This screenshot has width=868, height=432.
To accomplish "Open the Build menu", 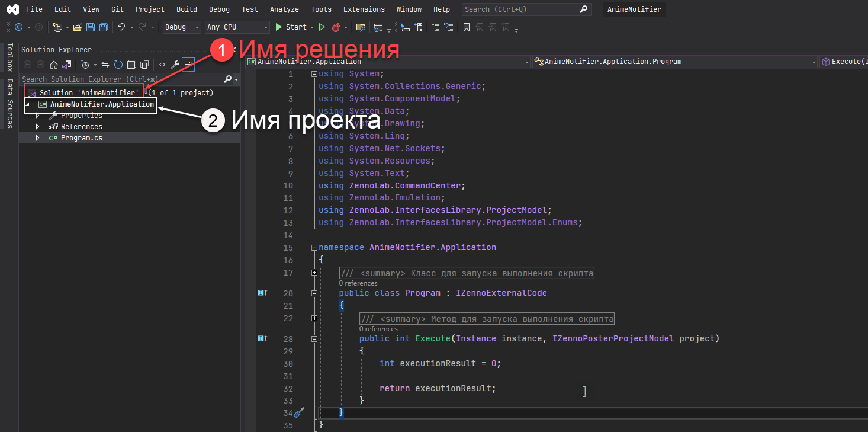I will pyautogui.click(x=187, y=9).
